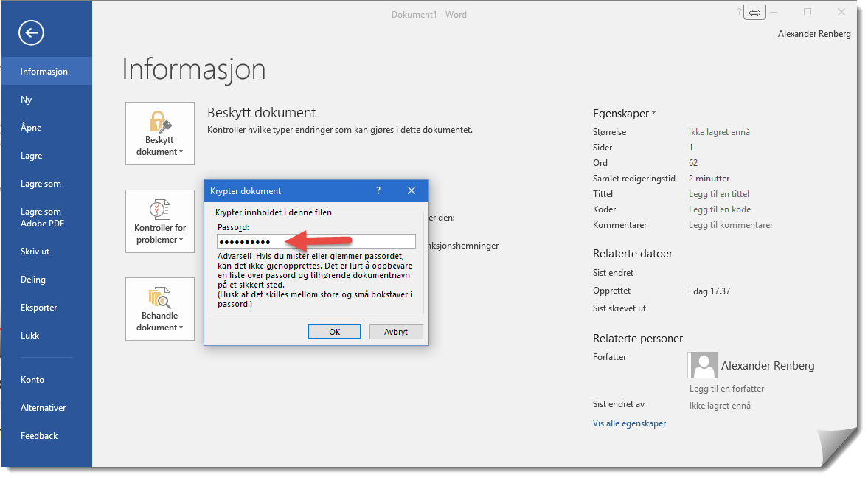The image size is (868, 478).
Task: Click the ribbon display options icon
Action: click(x=754, y=13)
